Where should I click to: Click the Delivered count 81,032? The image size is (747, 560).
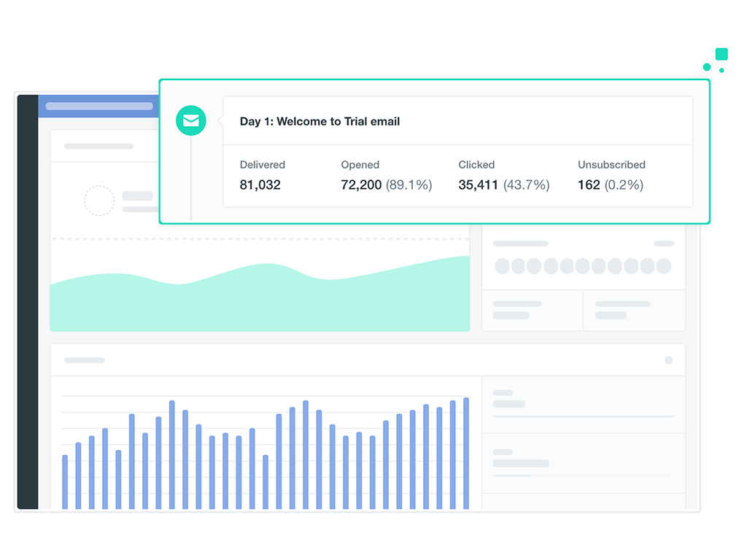260,185
